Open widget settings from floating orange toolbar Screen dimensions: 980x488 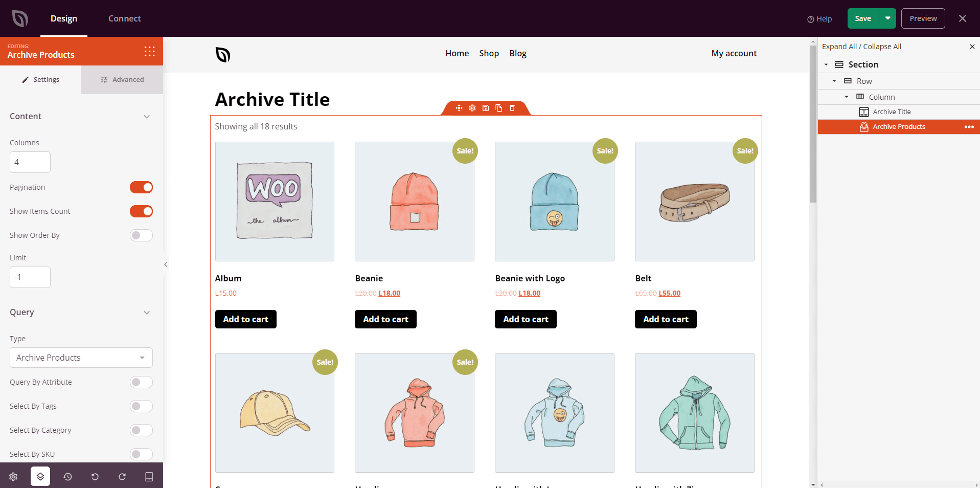472,108
